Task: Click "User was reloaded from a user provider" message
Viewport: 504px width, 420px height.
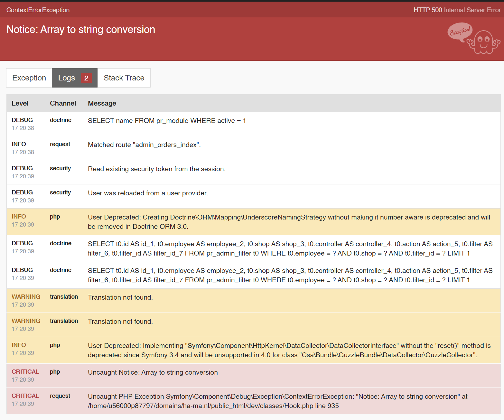Action: [148, 193]
